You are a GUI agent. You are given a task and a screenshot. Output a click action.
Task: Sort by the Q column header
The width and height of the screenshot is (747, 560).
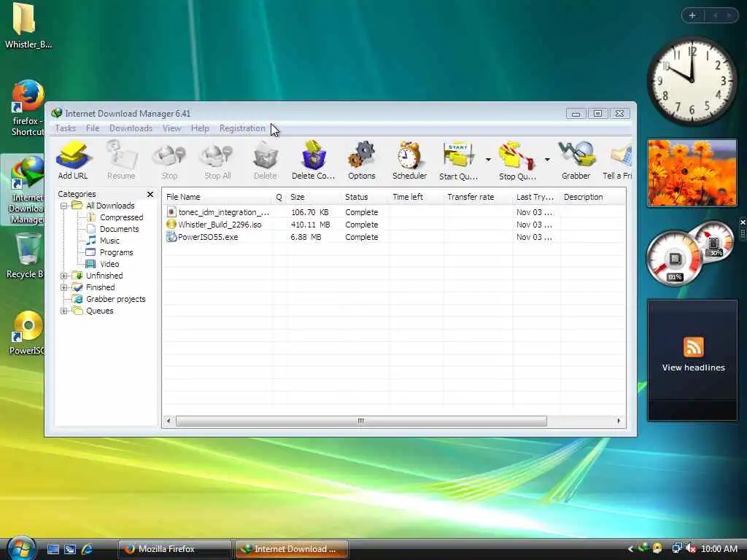click(279, 197)
